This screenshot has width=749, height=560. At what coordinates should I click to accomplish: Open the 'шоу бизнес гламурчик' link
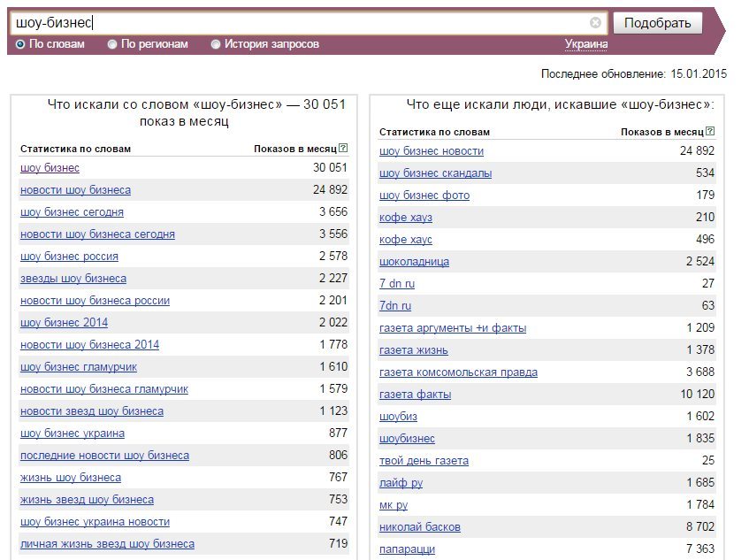click(x=79, y=367)
